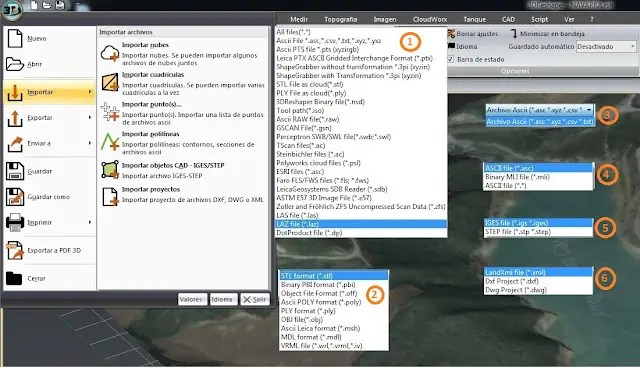Viewport: 640px width, 368px height.
Task: Click the Exportar a PDF 3D icon
Action: click(x=15, y=251)
